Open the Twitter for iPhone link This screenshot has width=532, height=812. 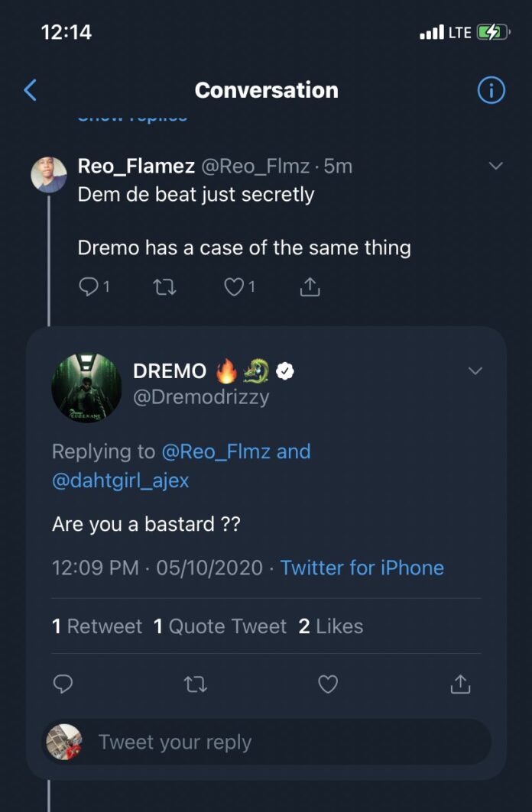pos(362,568)
